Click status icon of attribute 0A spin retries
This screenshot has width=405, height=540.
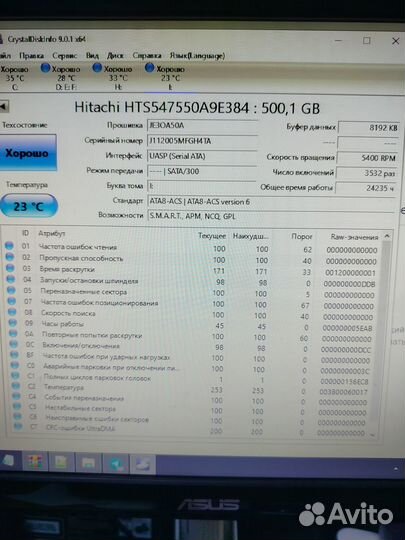click(x=13, y=333)
